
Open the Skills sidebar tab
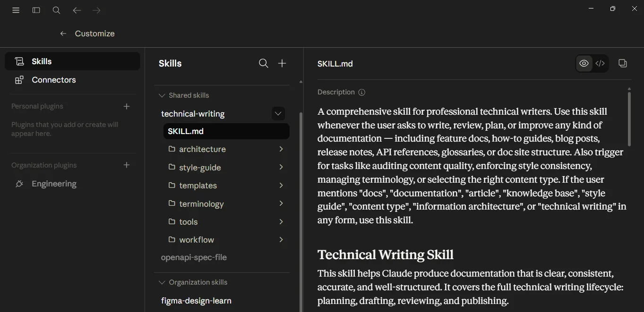[72, 61]
